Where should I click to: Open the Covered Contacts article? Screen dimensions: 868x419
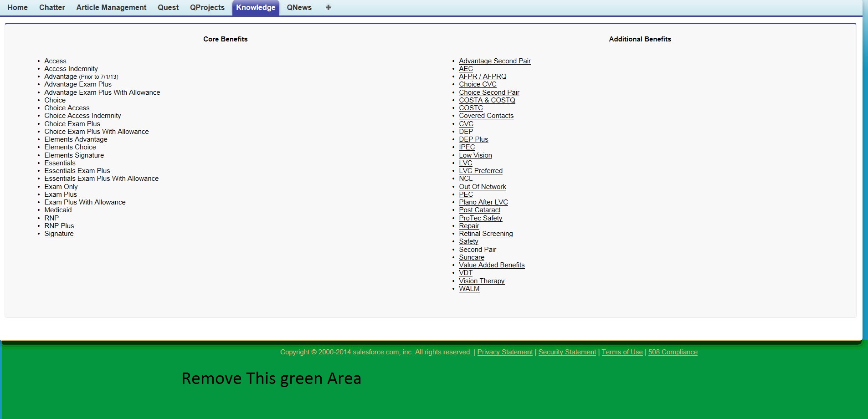(x=486, y=116)
